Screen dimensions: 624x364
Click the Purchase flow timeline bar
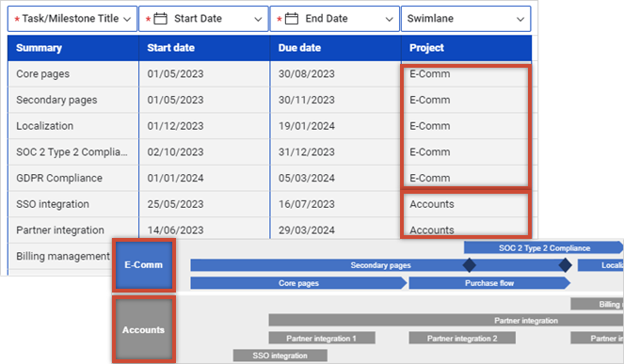[489, 283]
